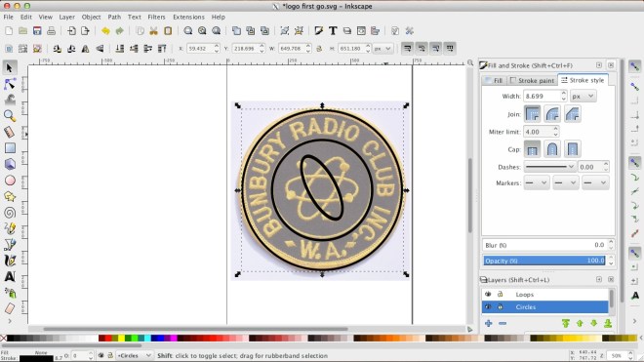644x362 pixels.
Task: Close the Fill and Stroke panel
Action: (x=611, y=65)
